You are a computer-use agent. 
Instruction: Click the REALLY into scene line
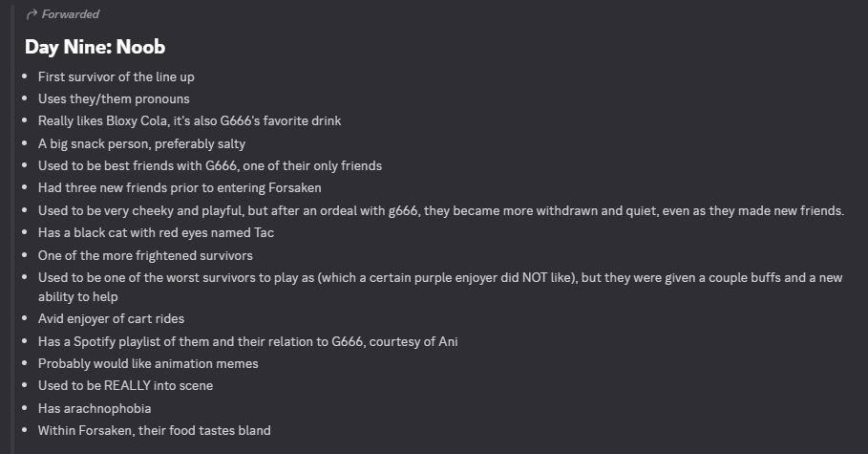[126, 386]
